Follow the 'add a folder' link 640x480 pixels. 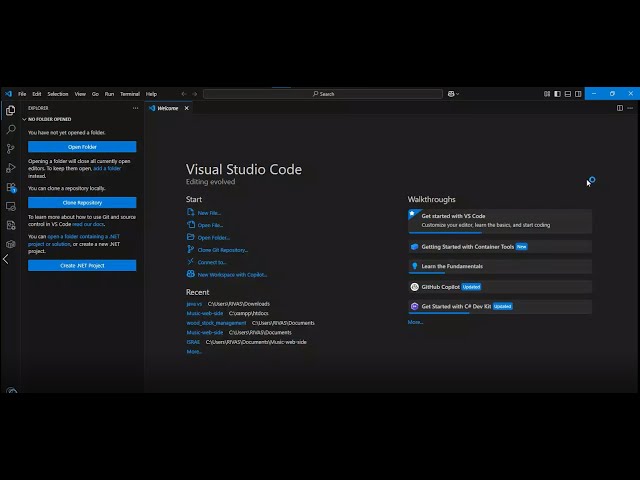tap(107, 168)
